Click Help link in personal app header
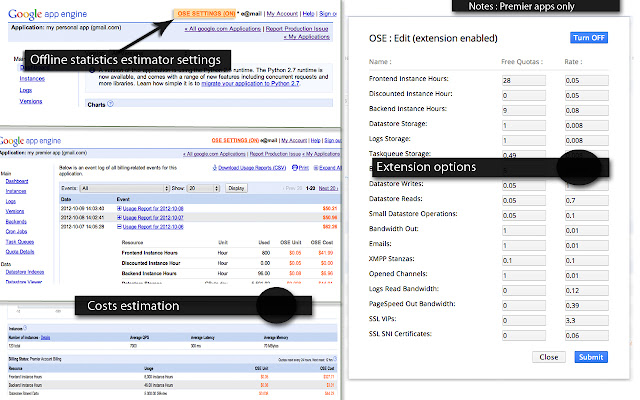 point(308,13)
